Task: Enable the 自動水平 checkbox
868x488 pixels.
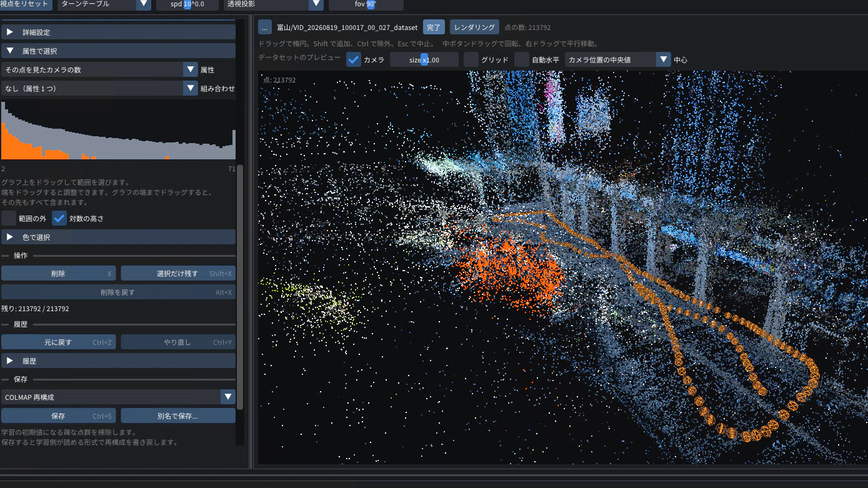Action: [522, 60]
